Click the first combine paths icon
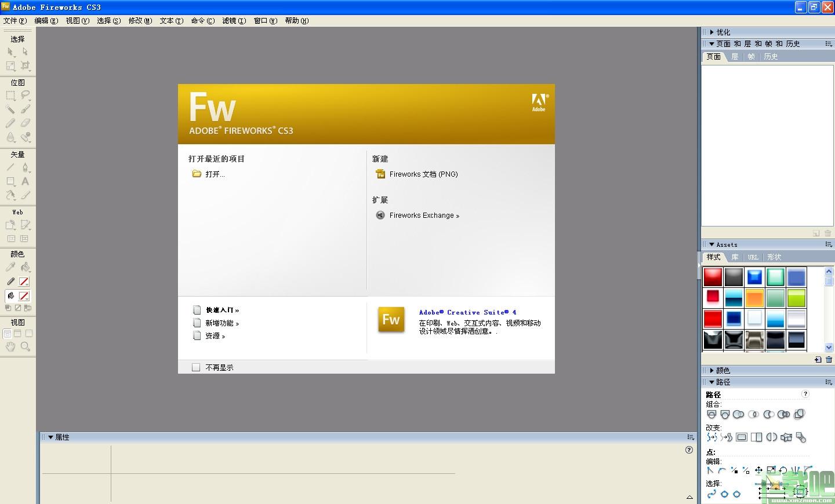The width and height of the screenshot is (835, 504). (x=711, y=414)
